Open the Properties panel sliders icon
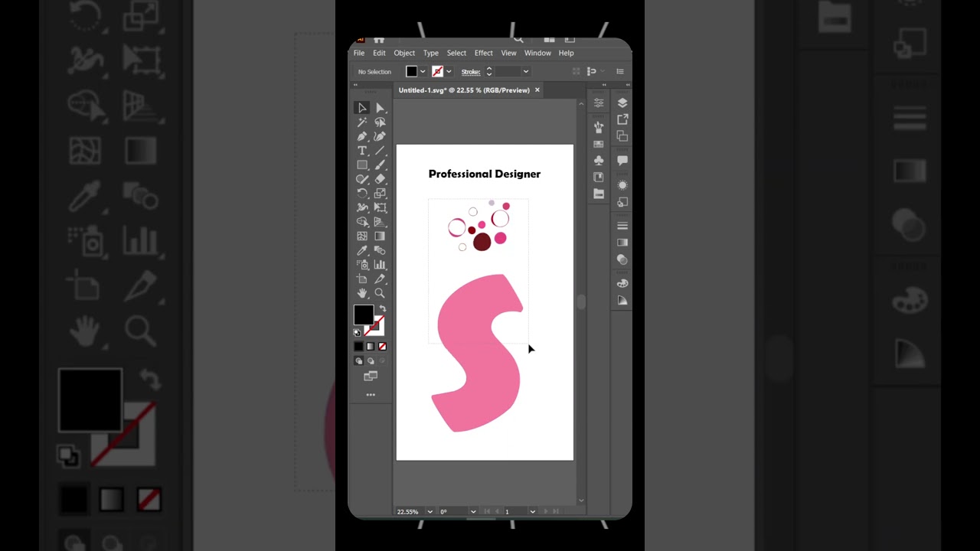 point(599,103)
